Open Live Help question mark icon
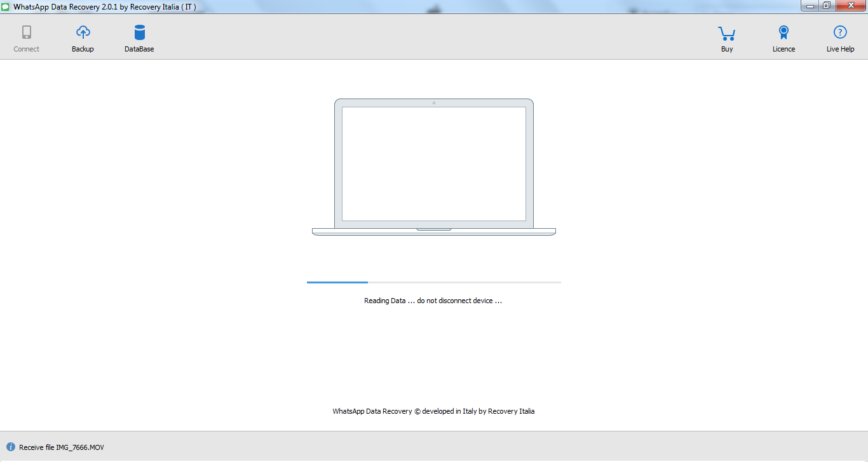Image resolution: width=868 pixels, height=462 pixels. tap(840, 32)
